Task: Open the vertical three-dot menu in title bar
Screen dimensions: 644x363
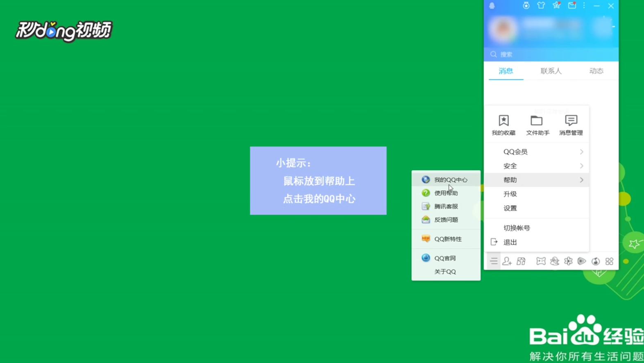Action: click(584, 5)
